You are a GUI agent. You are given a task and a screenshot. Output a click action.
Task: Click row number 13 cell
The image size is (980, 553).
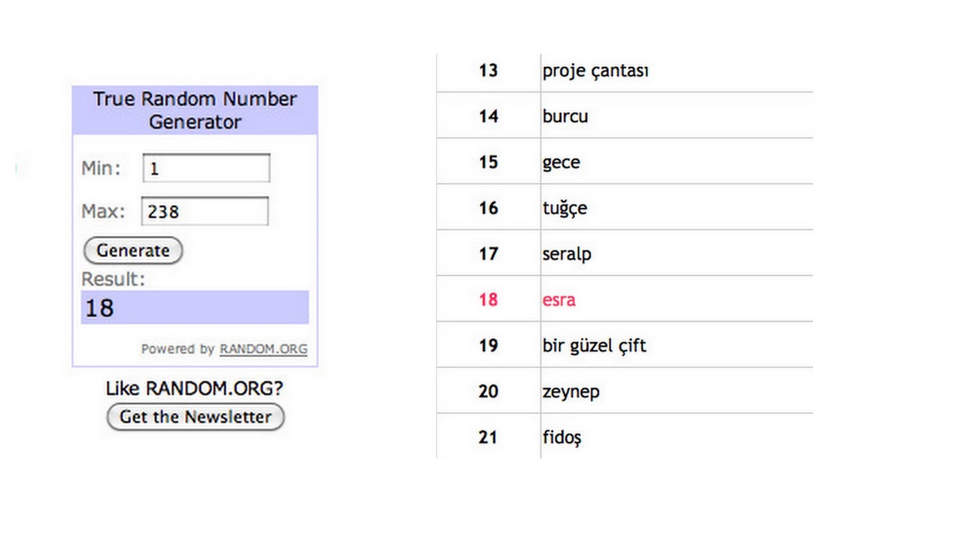[x=488, y=70]
